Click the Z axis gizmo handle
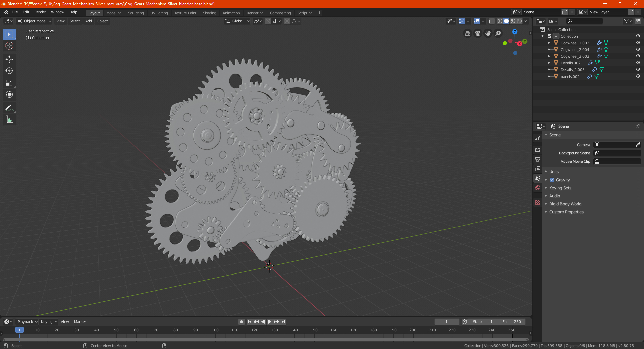644x349 pixels. pyautogui.click(x=515, y=32)
